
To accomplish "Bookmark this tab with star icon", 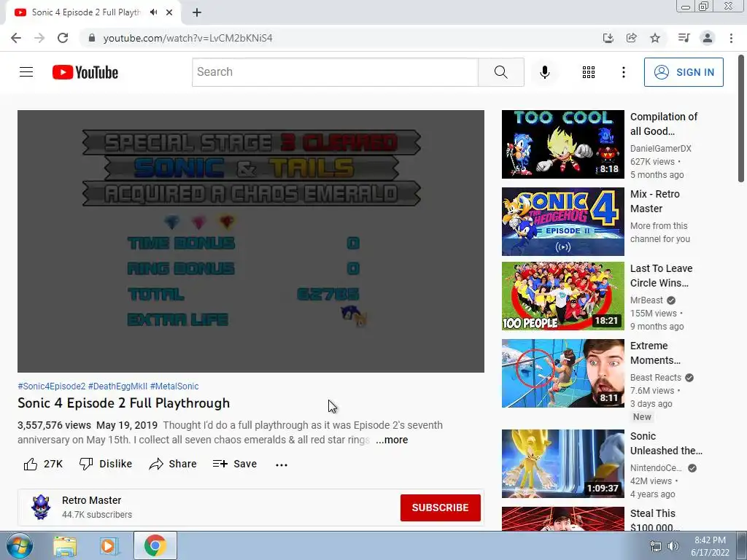I will point(655,38).
